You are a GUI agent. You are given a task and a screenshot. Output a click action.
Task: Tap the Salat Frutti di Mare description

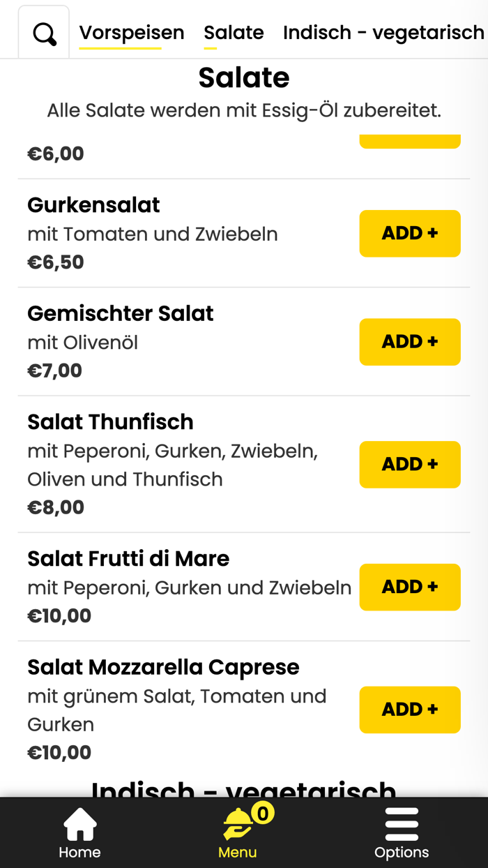(x=190, y=588)
